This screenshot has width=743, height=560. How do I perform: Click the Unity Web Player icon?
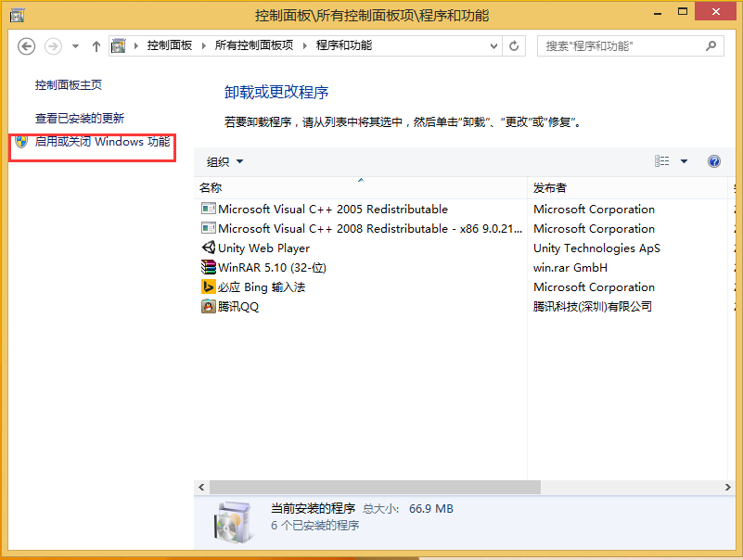[x=209, y=248]
